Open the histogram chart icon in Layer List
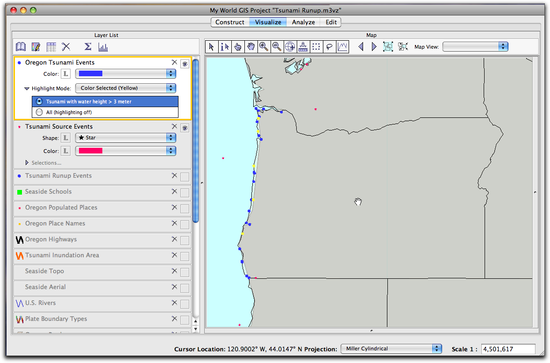Viewport: 550px width, 363px height. tap(103, 47)
